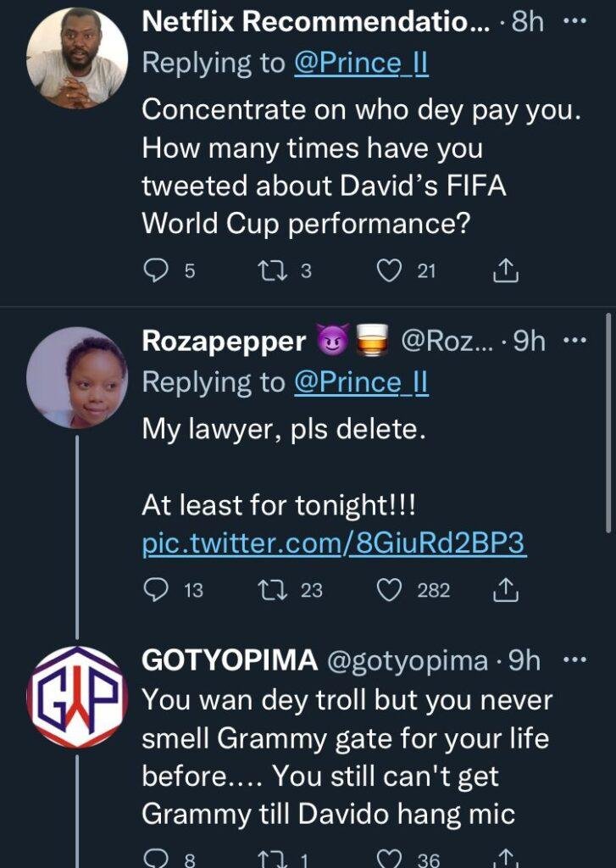
Task: View Rozapepper's profile picture
Action: (x=77, y=378)
